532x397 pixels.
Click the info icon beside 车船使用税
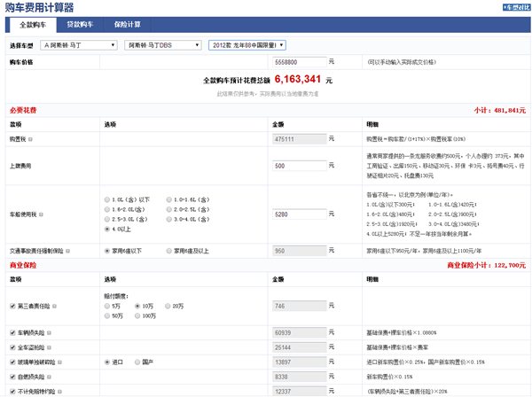click(41, 214)
